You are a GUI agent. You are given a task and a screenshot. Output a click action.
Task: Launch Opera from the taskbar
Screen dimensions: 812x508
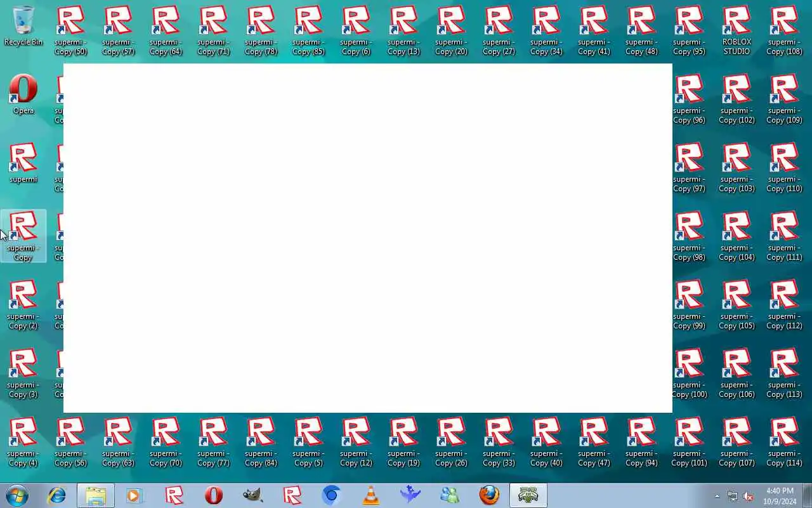(214, 495)
